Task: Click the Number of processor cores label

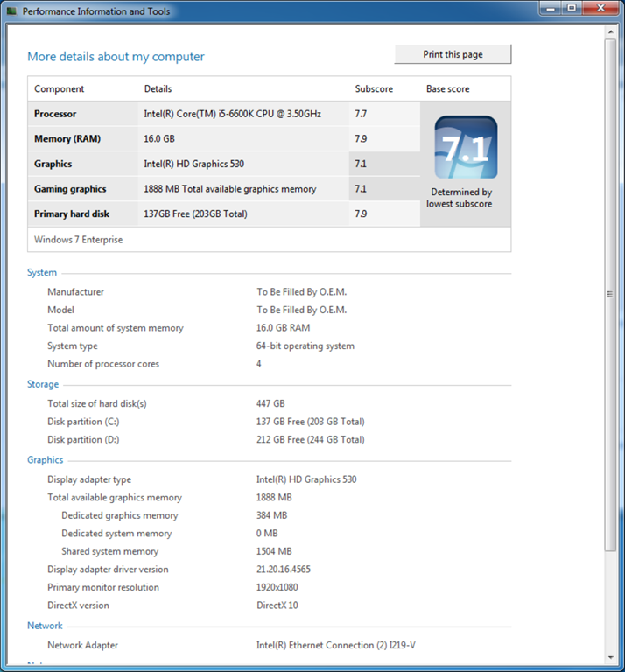Action: click(103, 364)
